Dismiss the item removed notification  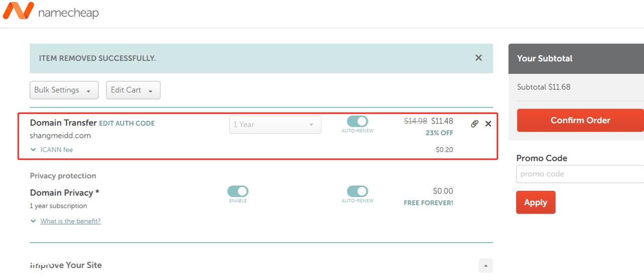pyautogui.click(x=478, y=58)
